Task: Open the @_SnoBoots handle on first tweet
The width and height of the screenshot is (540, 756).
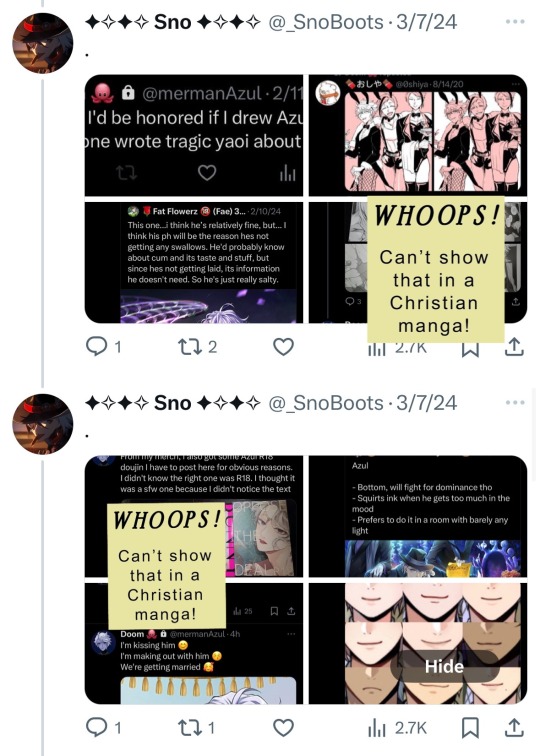Action: coord(325,22)
